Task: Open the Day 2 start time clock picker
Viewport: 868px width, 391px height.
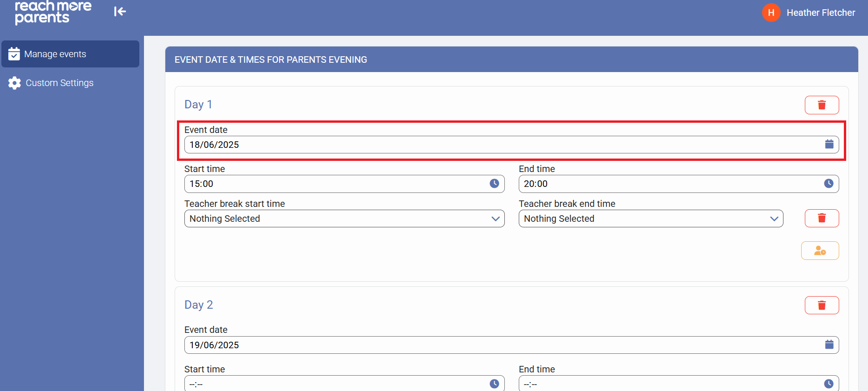Action: pos(494,384)
